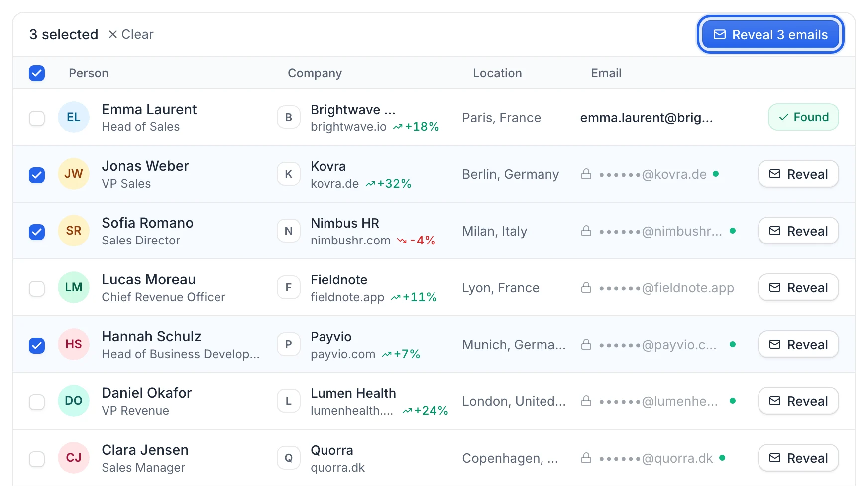This screenshot has height=486, width=868.
Task: Check Emma Laurent's row checkbox
Action: pyautogui.click(x=37, y=119)
